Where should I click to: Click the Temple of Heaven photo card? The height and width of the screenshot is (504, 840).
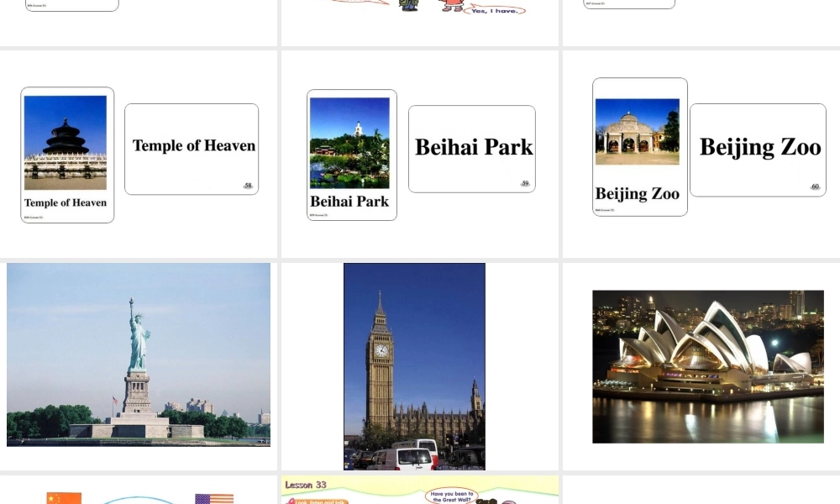pyautogui.click(x=66, y=155)
